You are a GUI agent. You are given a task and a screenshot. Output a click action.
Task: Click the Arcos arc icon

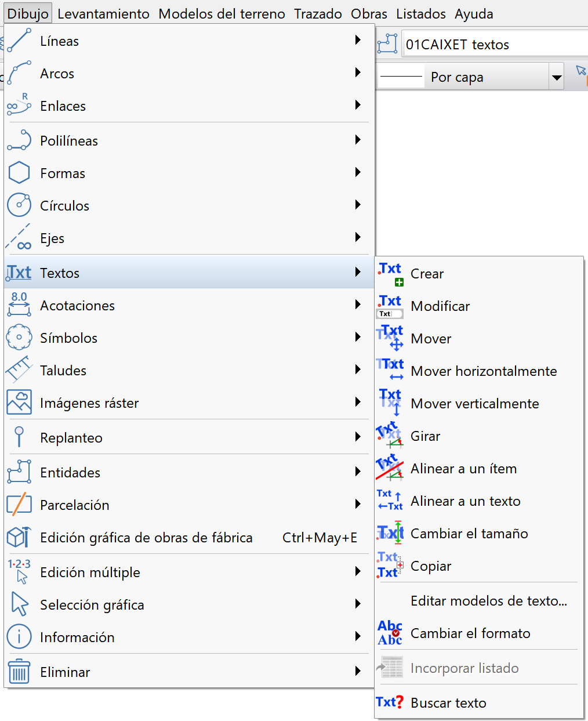19,73
